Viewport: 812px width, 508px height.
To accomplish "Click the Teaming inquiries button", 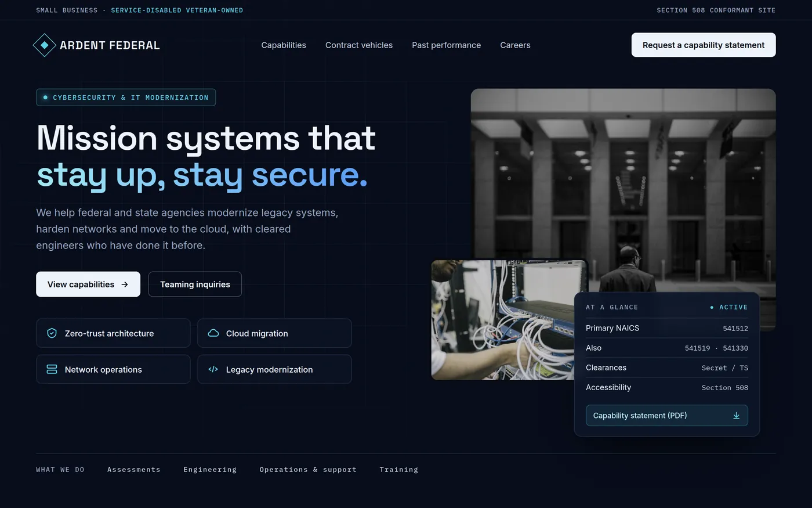I will (x=195, y=284).
